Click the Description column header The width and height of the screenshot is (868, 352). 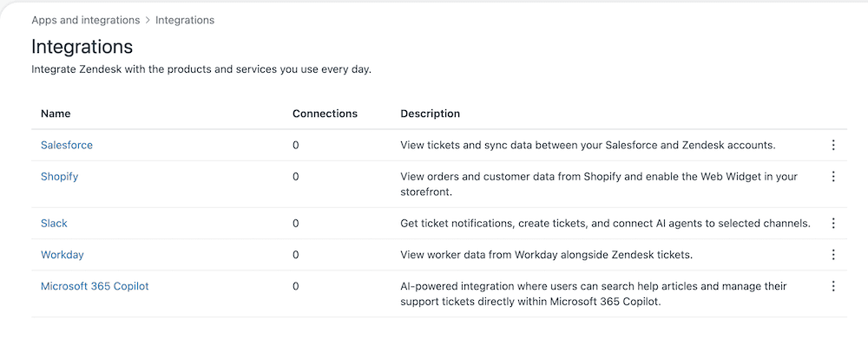pos(431,114)
